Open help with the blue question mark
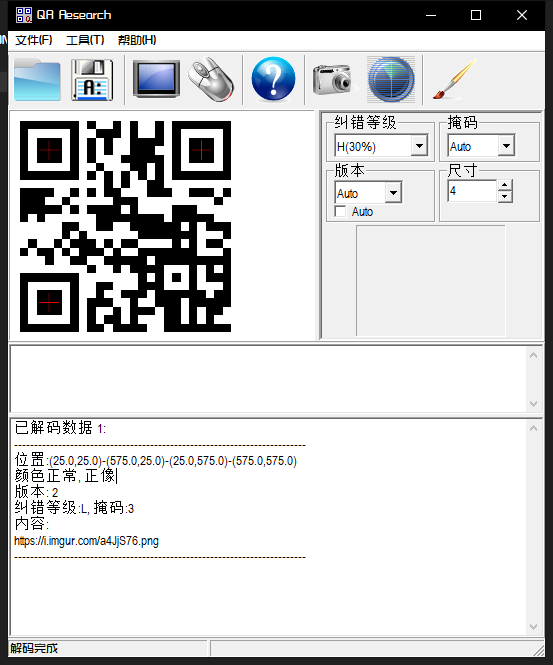 tap(274, 79)
